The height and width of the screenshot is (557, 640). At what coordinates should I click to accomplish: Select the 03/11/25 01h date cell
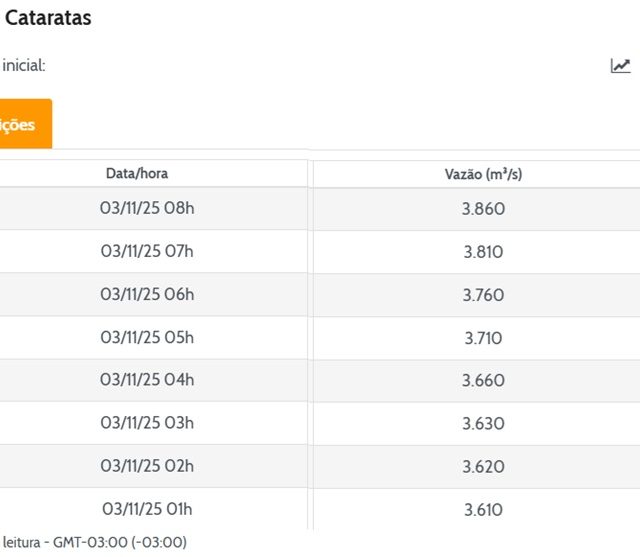point(147,509)
